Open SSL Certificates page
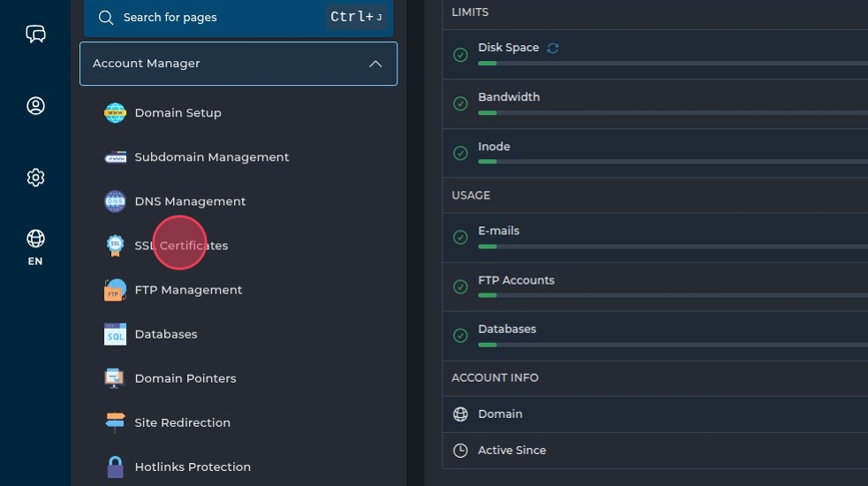 [x=181, y=246]
